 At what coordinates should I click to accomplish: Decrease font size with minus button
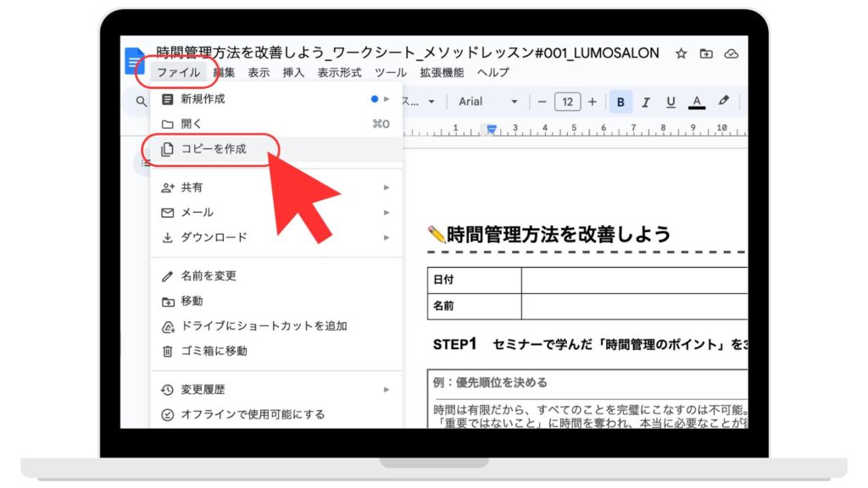tap(542, 102)
